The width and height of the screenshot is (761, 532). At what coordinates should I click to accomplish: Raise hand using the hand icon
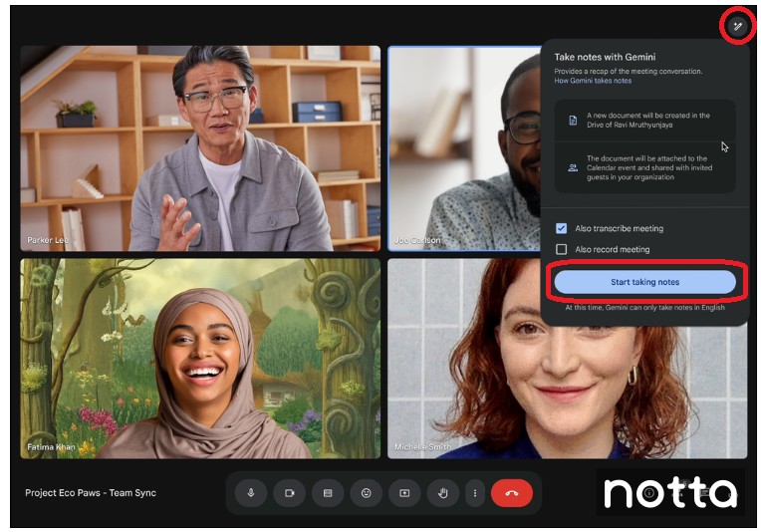click(442, 492)
